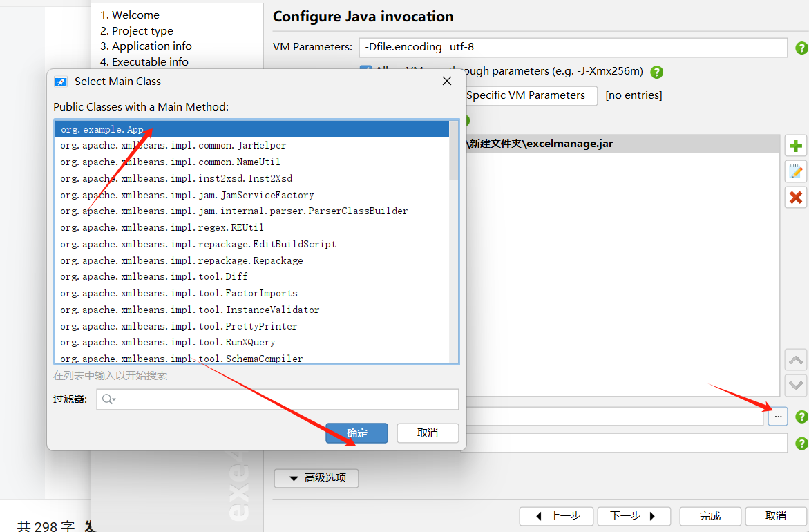
Task: Select the tool.SchemaCompiler class row
Action: [x=252, y=358]
